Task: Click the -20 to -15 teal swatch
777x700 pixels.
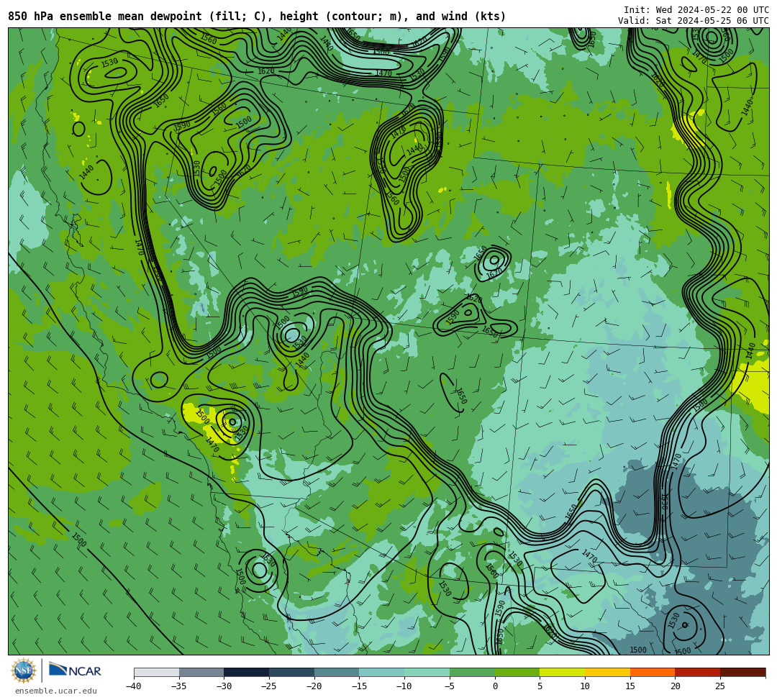Action: point(337,672)
